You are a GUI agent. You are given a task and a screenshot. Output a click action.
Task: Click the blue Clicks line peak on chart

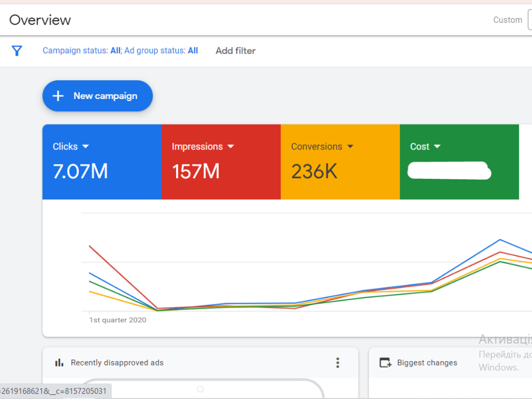(x=500, y=240)
